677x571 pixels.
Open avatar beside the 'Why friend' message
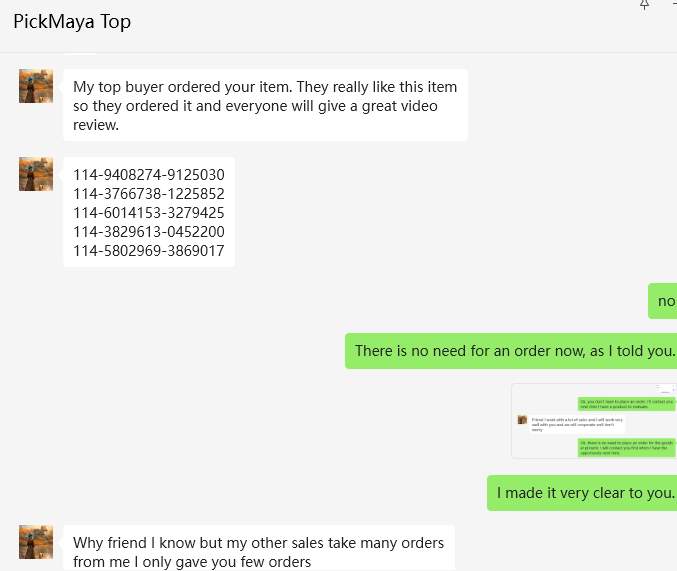coord(36,542)
